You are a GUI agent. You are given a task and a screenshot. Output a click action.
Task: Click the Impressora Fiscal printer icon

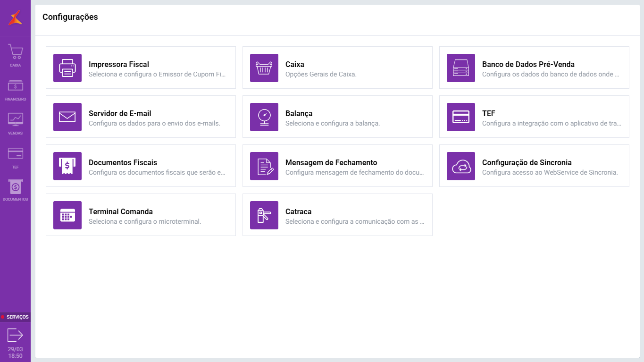coord(67,68)
